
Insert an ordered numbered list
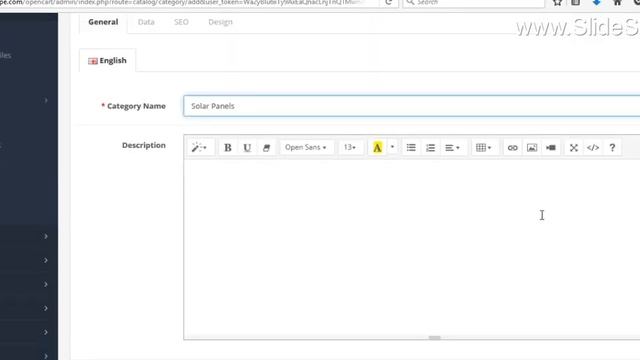point(430,147)
